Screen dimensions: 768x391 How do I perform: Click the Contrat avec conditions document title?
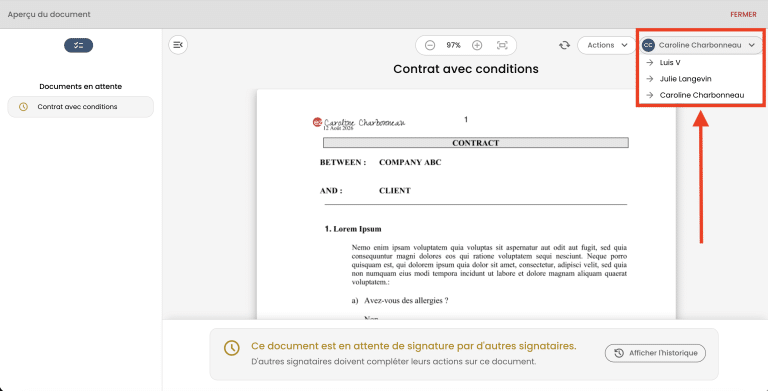(x=466, y=69)
